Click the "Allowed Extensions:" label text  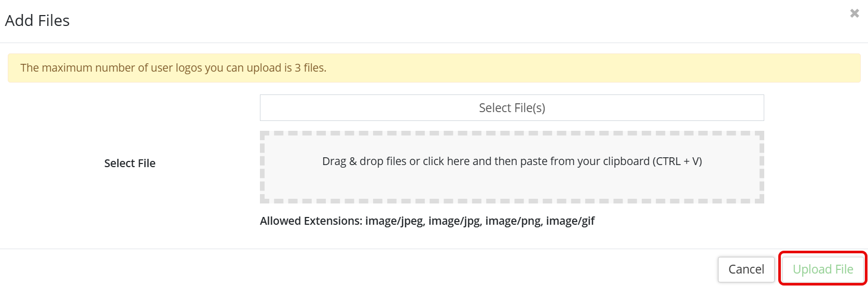coord(311,221)
